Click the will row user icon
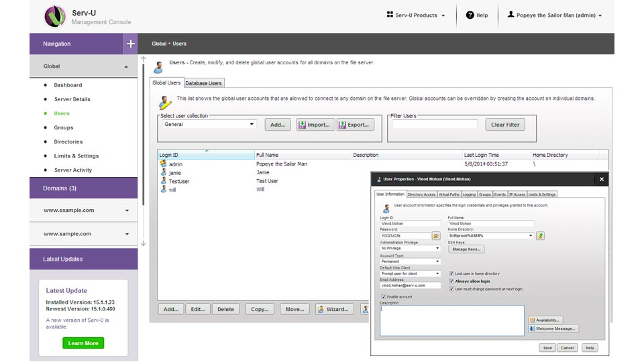This screenshot has width=644, height=362. (164, 189)
